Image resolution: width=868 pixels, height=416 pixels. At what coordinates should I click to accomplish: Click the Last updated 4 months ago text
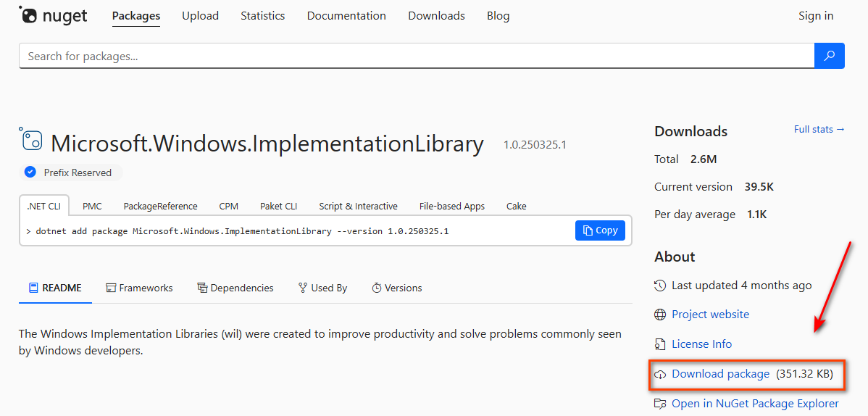click(742, 286)
